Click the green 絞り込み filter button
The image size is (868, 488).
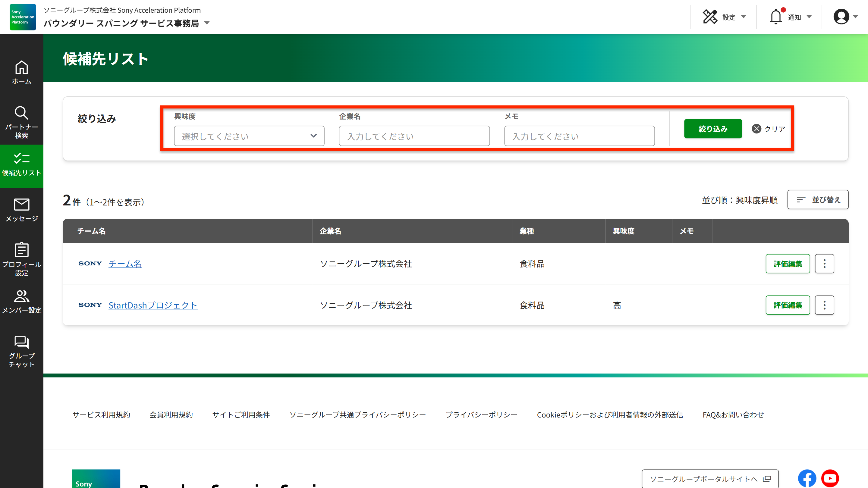[713, 129]
